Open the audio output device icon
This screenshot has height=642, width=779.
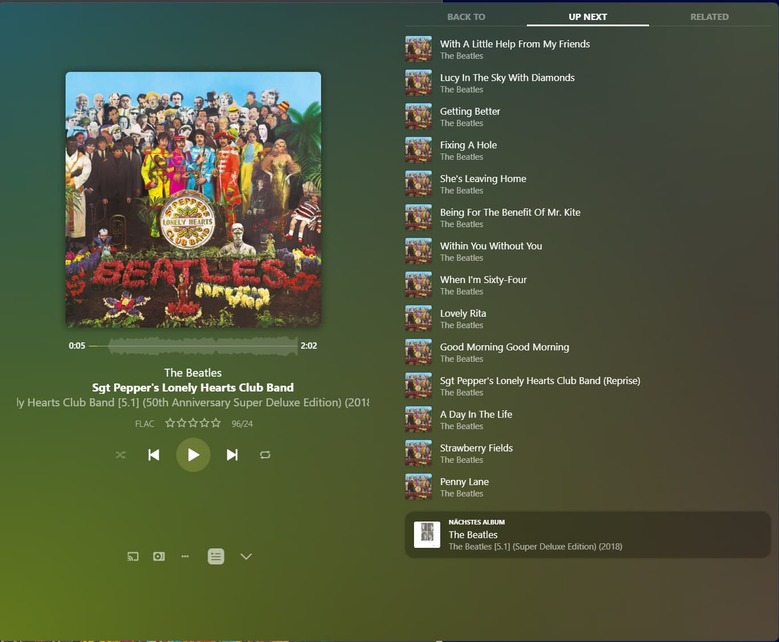159,557
